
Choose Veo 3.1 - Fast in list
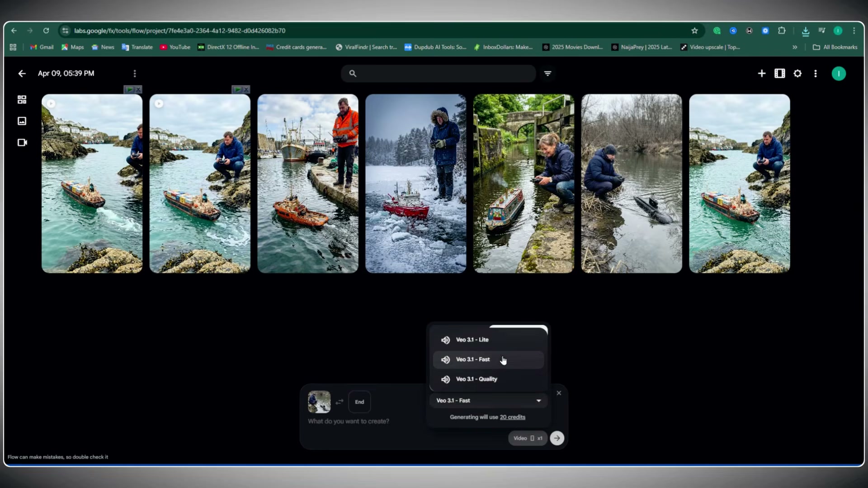point(488,360)
